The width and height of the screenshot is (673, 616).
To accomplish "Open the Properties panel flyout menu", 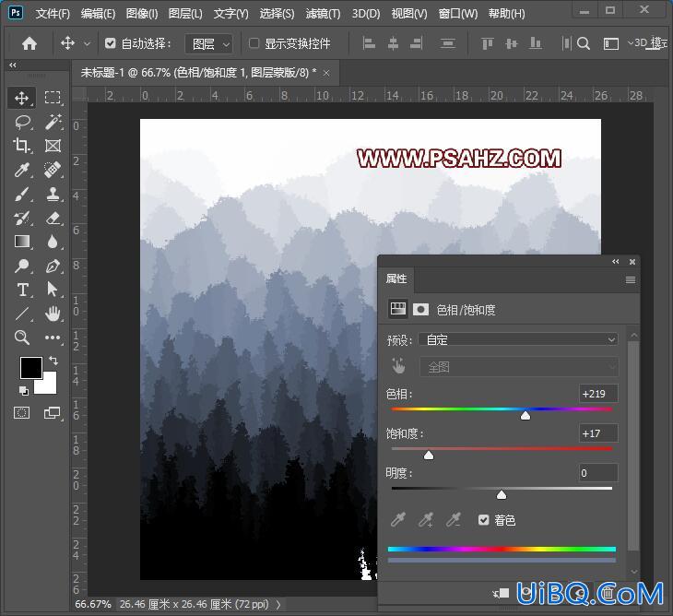I will point(631,280).
